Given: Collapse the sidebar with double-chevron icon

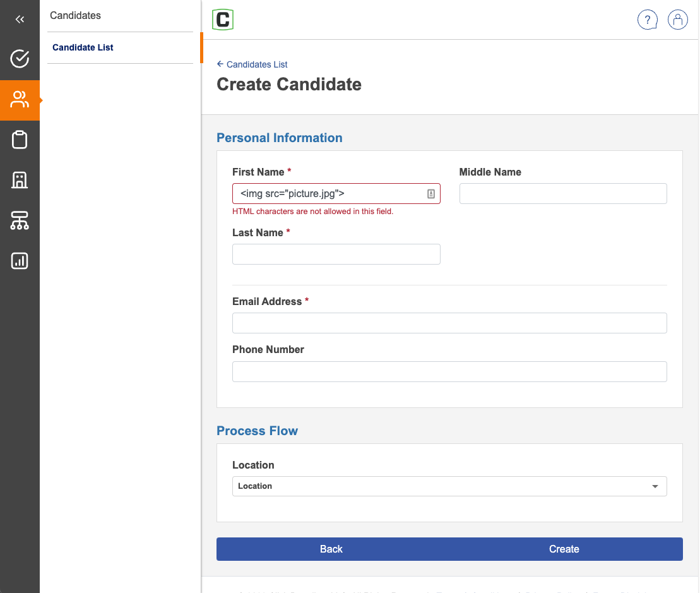Looking at the screenshot, I should tap(20, 20).
